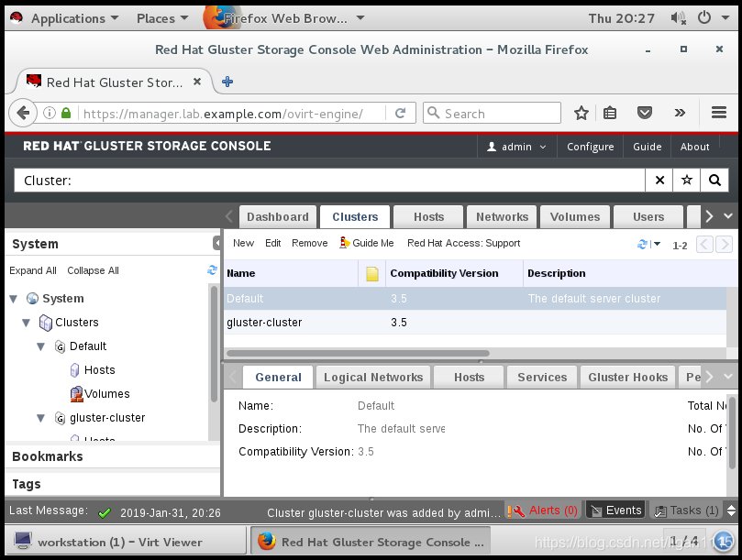The height and width of the screenshot is (560, 742).
Task: Bookmark the current search with star icon
Action: [687, 181]
